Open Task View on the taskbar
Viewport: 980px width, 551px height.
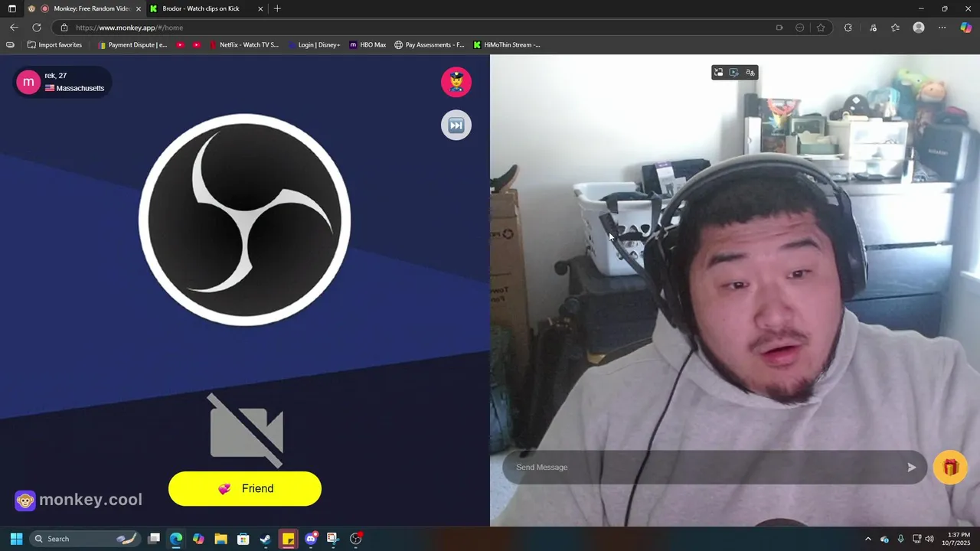coord(154,539)
